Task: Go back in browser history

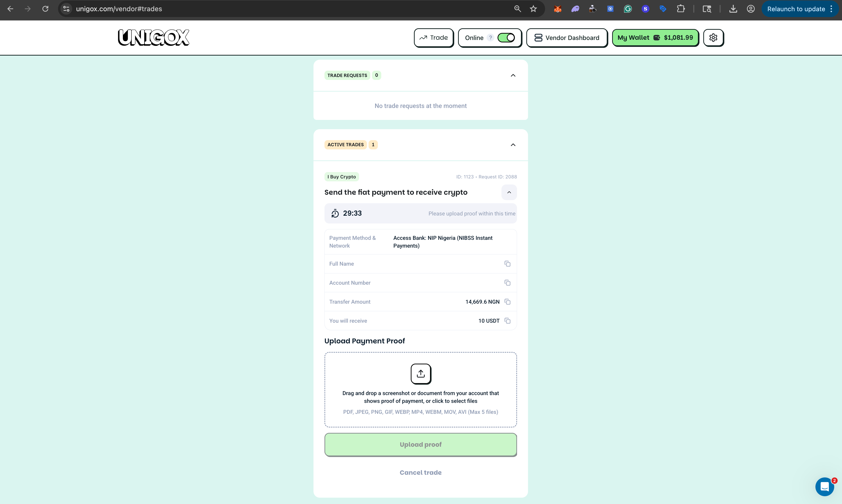Action: [x=10, y=9]
